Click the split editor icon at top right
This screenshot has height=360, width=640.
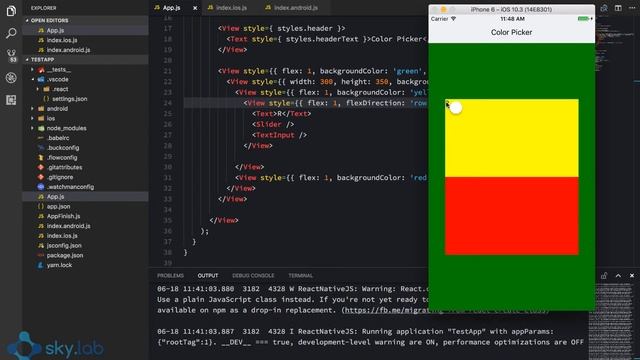[x=618, y=8]
